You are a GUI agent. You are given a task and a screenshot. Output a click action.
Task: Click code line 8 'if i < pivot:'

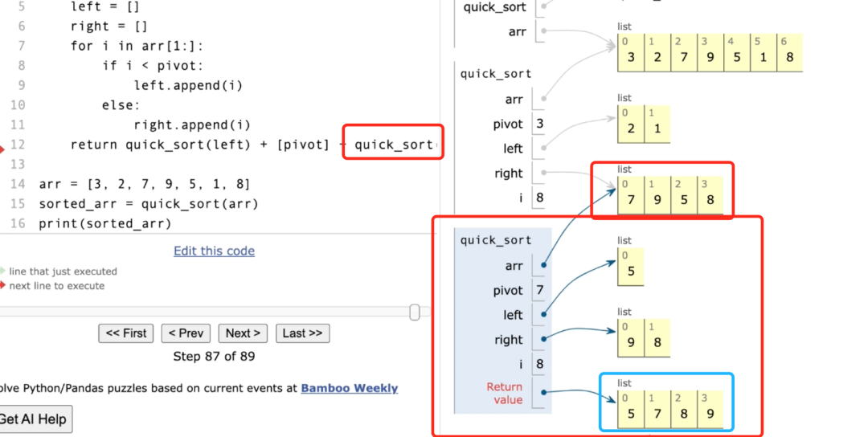(x=153, y=66)
